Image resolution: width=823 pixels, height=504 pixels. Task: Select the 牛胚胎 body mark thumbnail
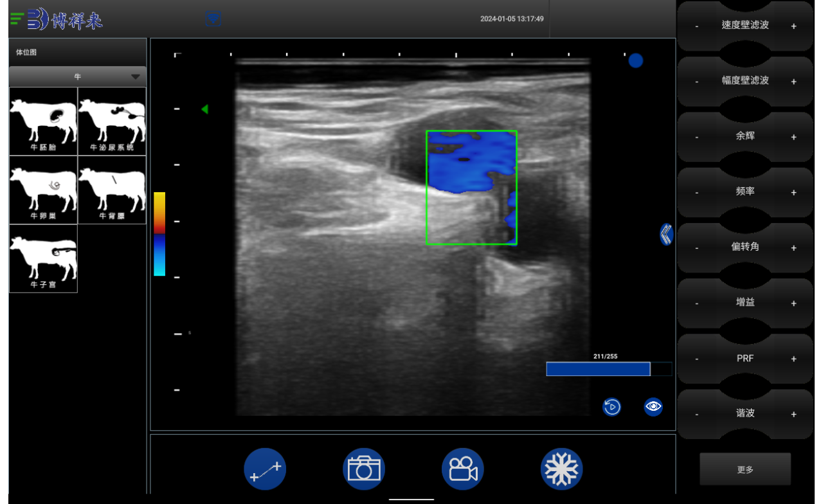click(43, 122)
